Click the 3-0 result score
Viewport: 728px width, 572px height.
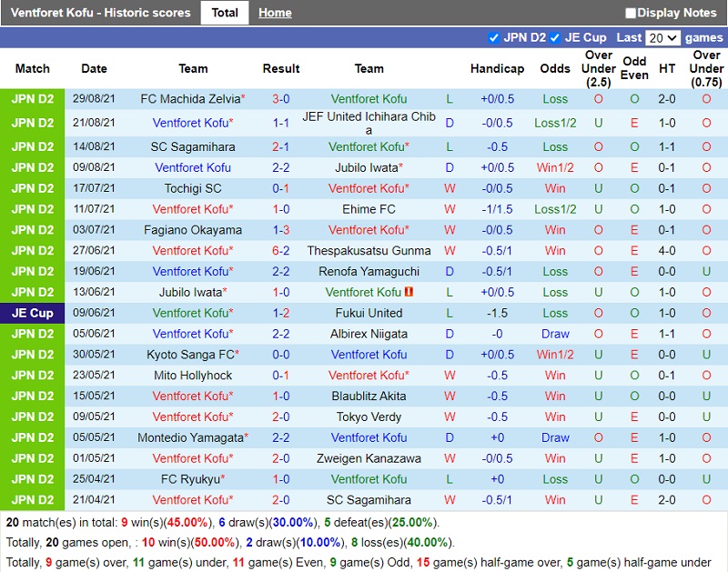pyautogui.click(x=281, y=98)
